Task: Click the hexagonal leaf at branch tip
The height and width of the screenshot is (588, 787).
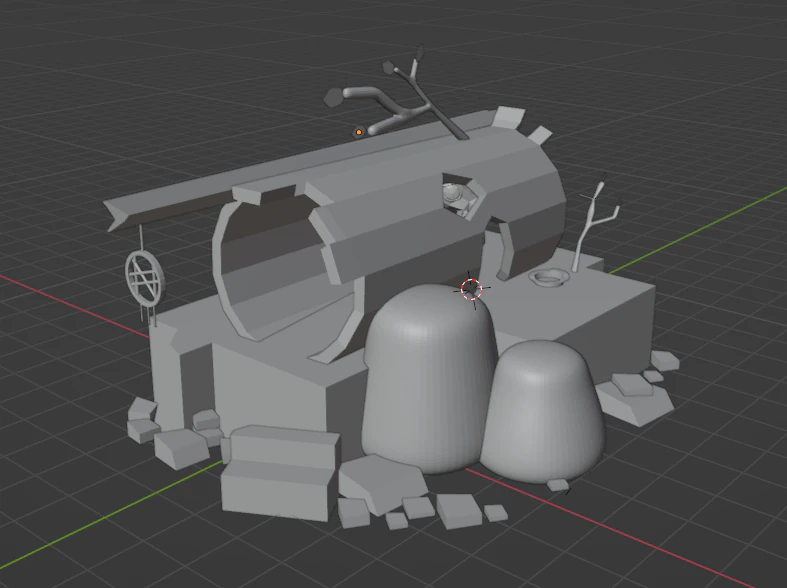Action: [x=332, y=97]
